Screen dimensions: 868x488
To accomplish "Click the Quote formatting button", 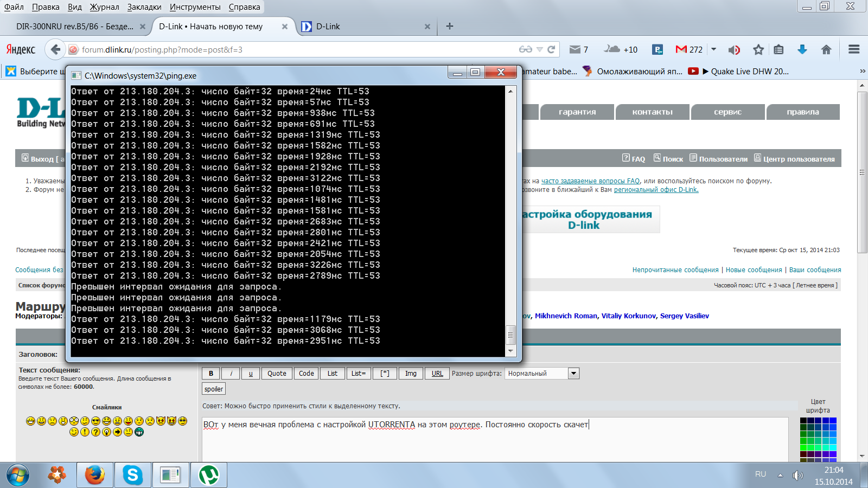I will (x=277, y=373).
